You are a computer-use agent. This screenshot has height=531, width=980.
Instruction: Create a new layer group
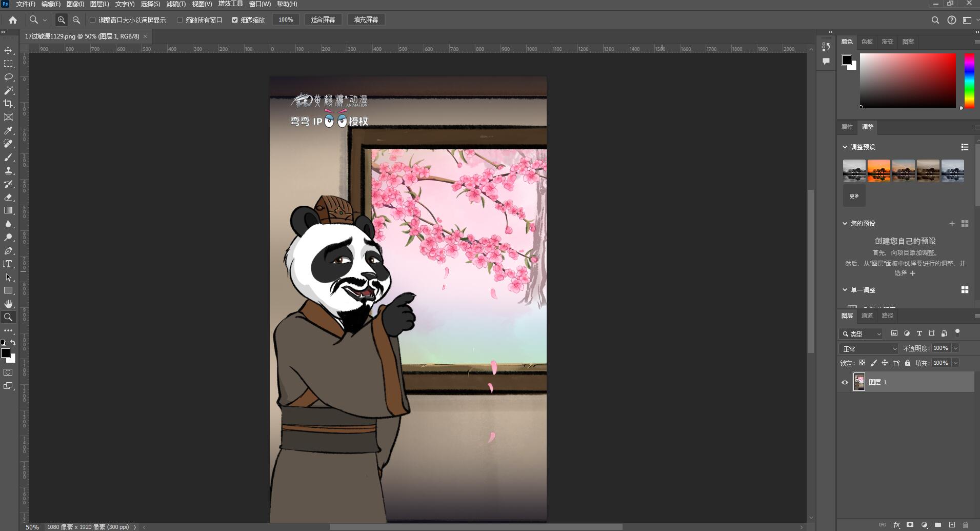[x=938, y=525]
